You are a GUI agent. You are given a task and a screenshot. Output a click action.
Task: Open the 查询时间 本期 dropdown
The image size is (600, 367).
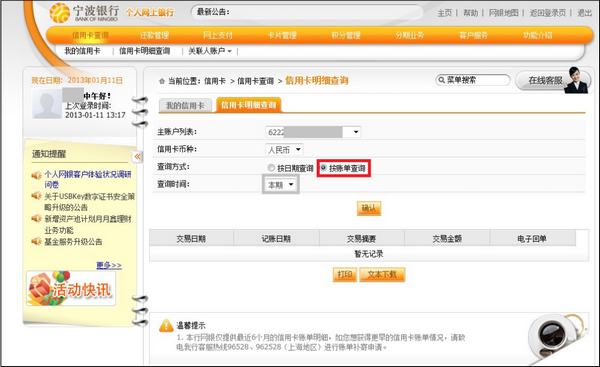[x=280, y=185]
